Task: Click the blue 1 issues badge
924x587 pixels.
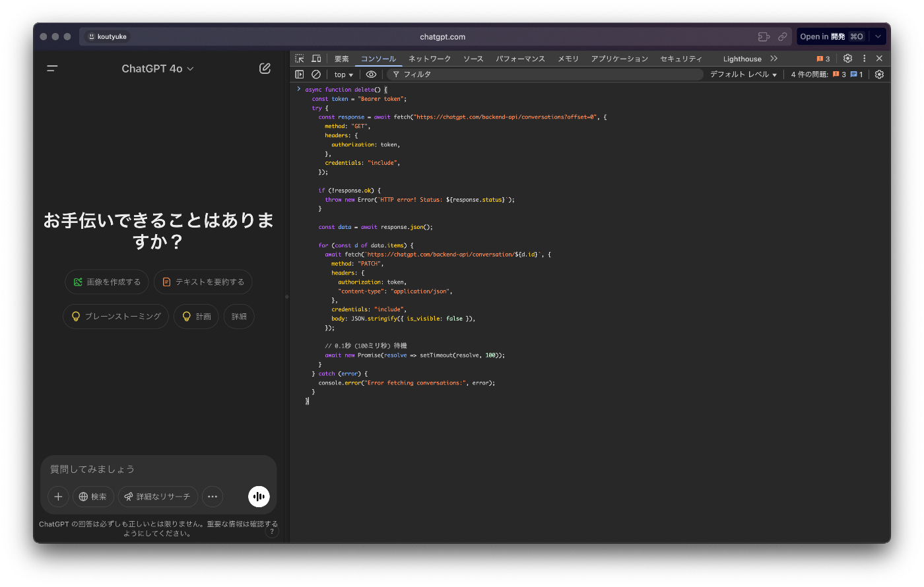Action: (x=857, y=75)
